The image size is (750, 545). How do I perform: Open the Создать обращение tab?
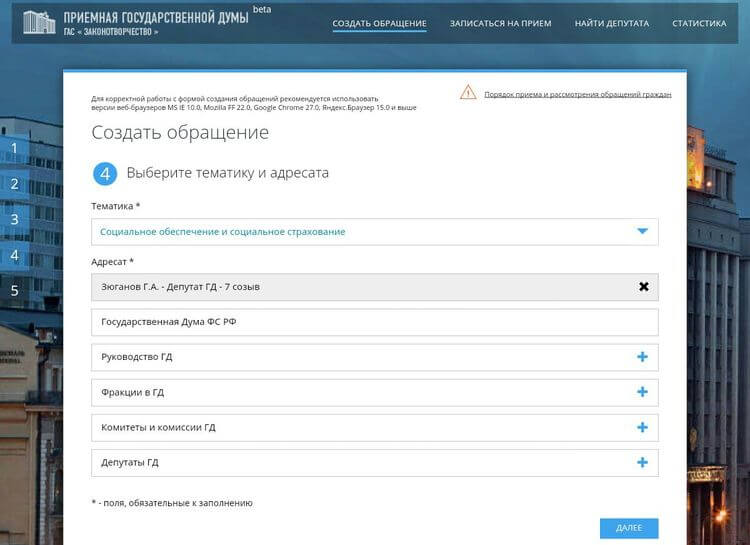[x=379, y=23]
